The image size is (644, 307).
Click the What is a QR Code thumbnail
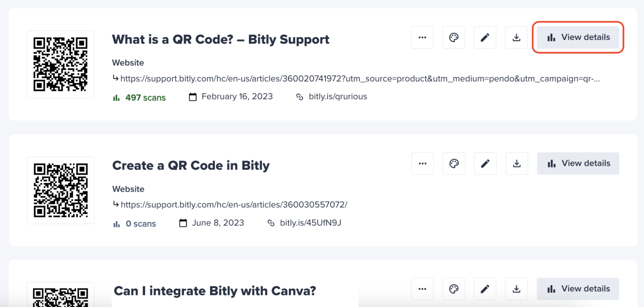click(x=61, y=64)
